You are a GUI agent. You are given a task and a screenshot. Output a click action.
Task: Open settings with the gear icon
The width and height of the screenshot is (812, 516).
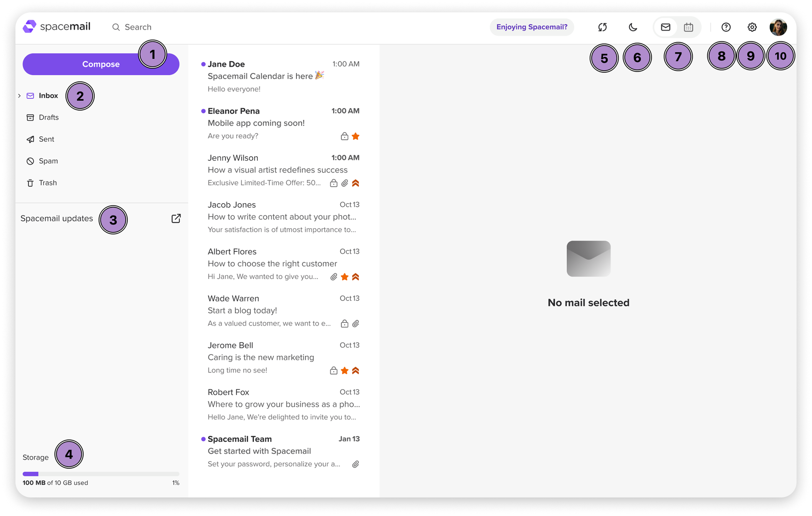752,27
